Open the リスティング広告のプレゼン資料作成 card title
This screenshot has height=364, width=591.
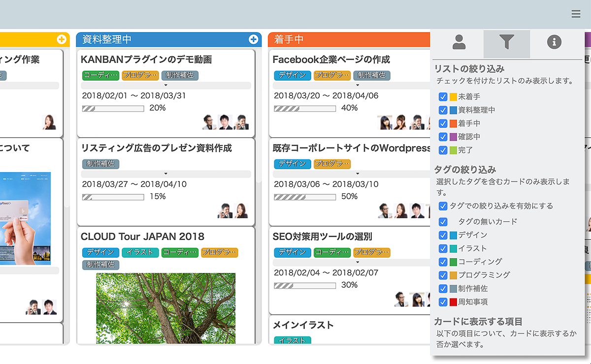point(156,148)
